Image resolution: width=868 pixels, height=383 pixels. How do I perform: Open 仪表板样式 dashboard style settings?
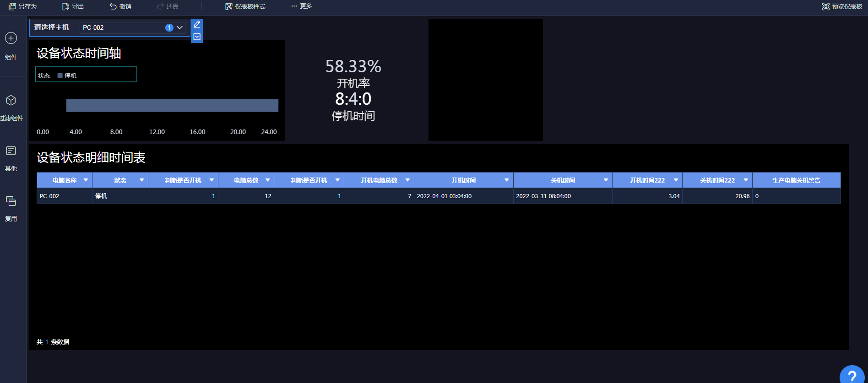tap(245, 6)
